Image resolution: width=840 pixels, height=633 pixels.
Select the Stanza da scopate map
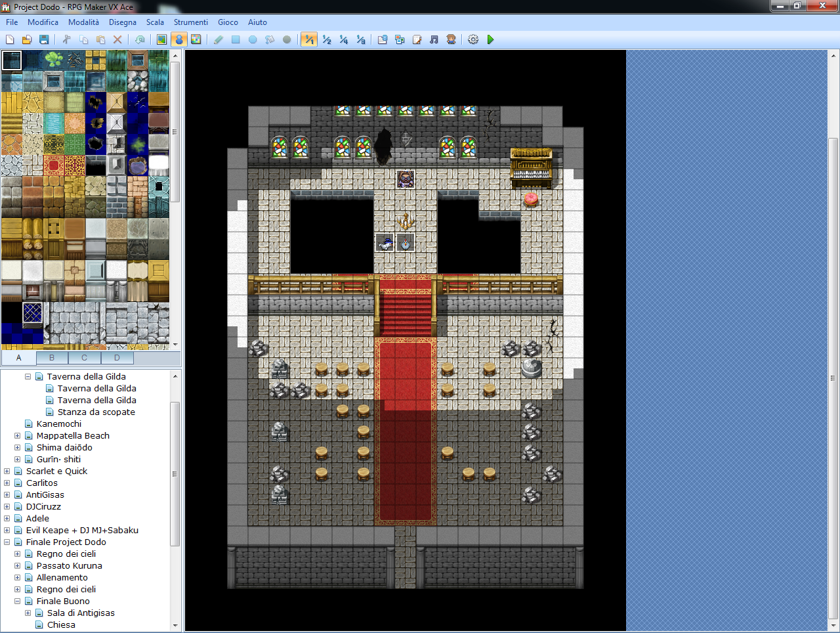coord(96,412)
